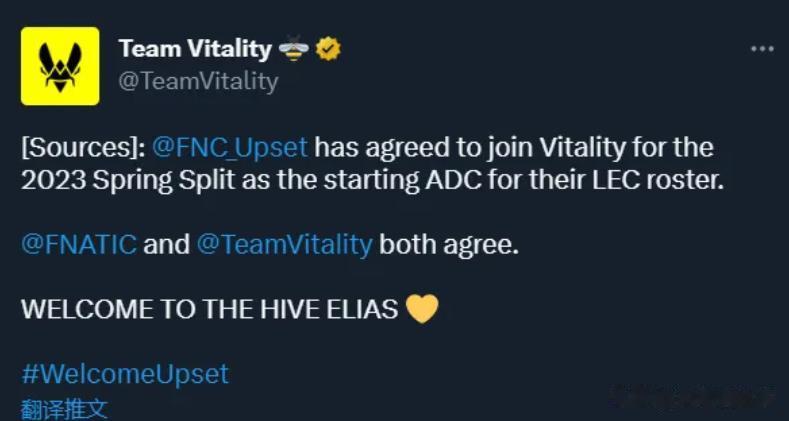Click the gold verified badge
The width and height of the screenshot is (789, 421).
(327, 48)
